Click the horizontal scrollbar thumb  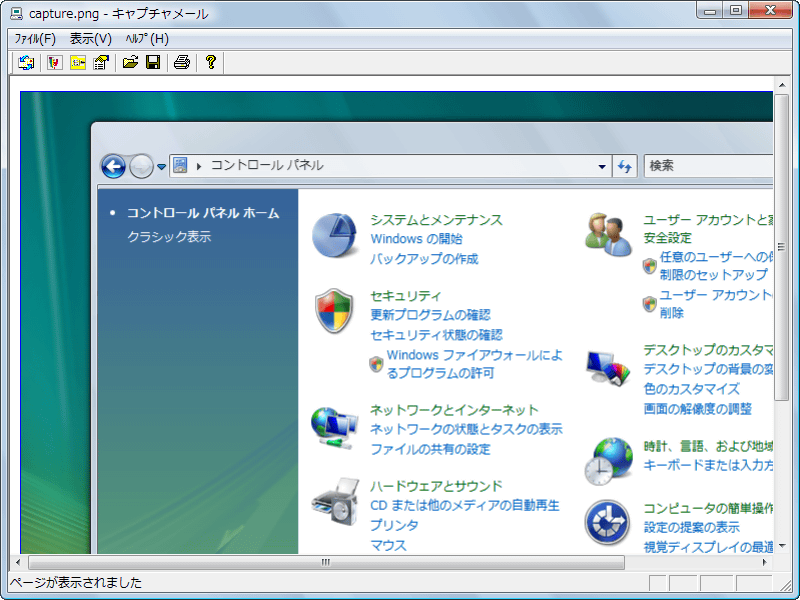(x=327, y=562)
